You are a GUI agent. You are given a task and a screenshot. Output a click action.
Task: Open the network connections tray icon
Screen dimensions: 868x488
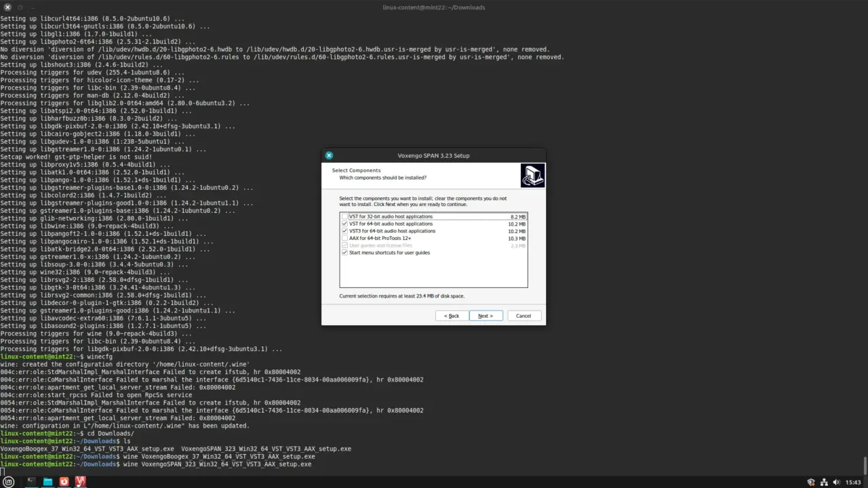[825, 483]
